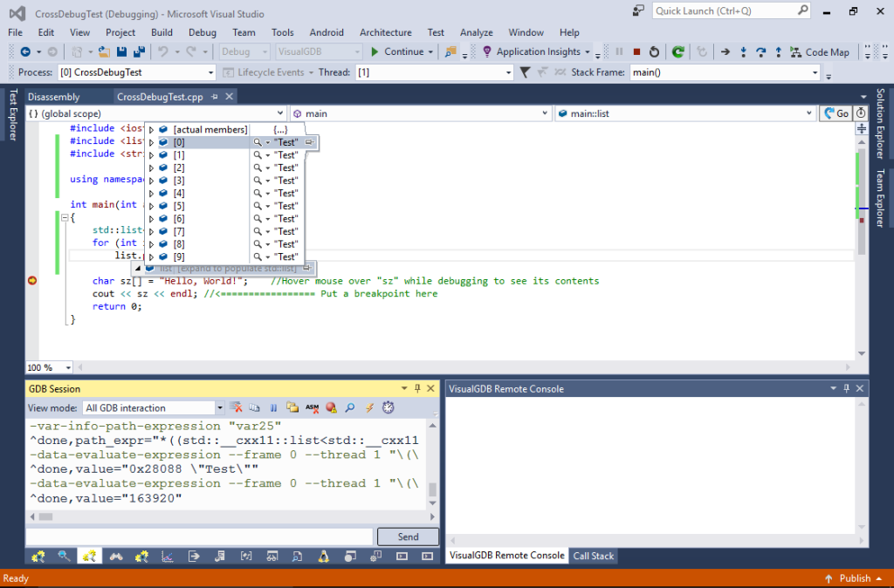
Task: Toggle the red breakpoint dot in the margin
Action: tap(32, 280)
